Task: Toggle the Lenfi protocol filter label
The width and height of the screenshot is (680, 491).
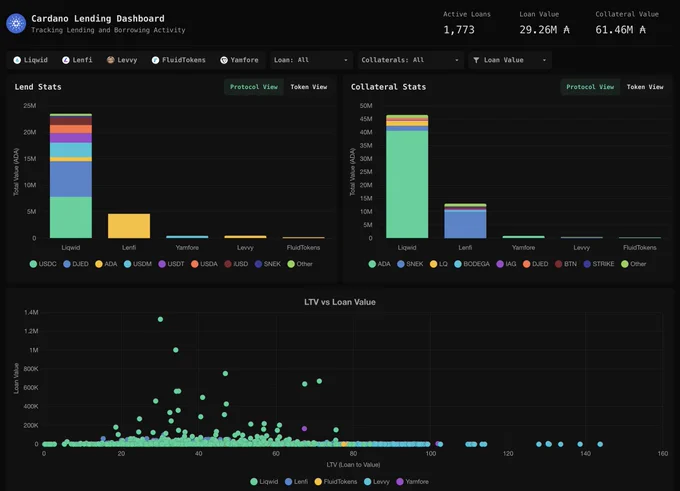Action: [x=82, y=60]
